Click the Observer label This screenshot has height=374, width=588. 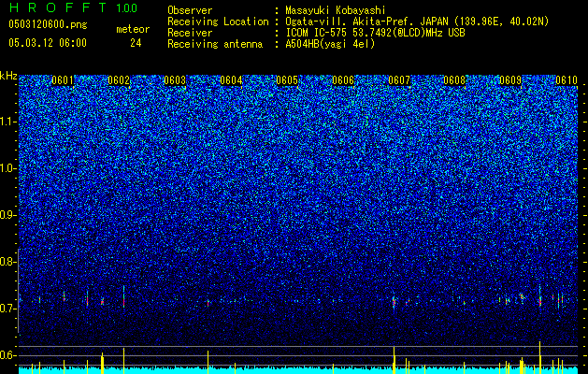coord(190,10)
